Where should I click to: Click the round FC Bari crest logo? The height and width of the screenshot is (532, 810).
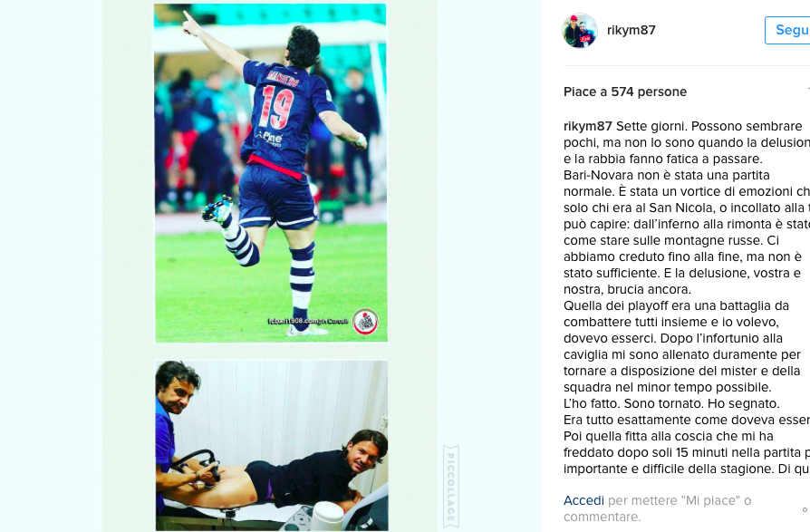pos(365,321)
